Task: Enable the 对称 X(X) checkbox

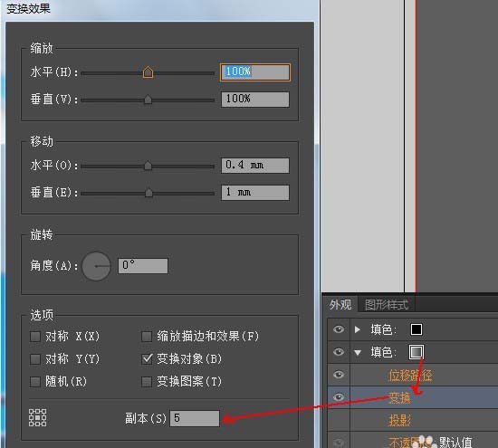Action: click(35, 337)
